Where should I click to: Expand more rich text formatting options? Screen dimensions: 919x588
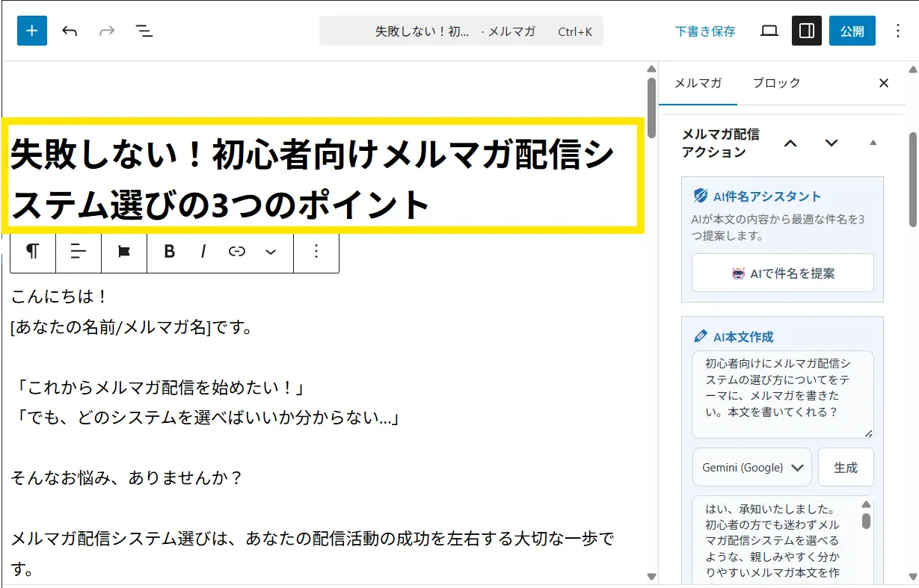coord(271,252)
